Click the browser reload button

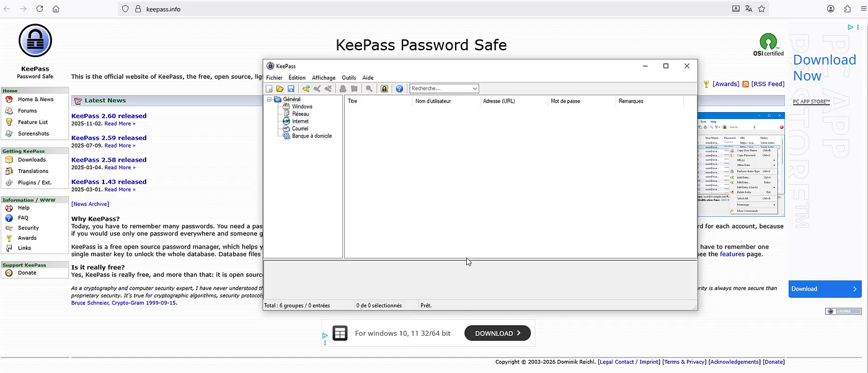pyautogui.click(x=40, y=9)
